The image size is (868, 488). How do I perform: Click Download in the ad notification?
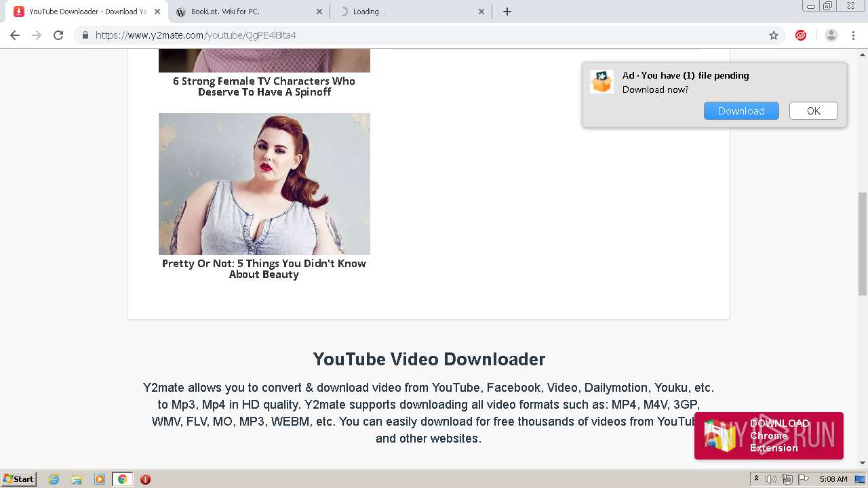pos(741,111)
